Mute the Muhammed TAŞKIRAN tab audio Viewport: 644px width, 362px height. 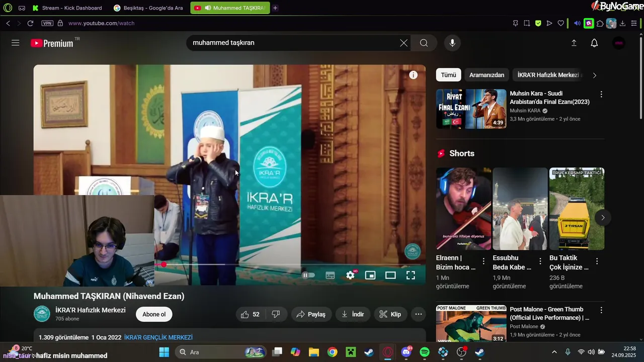[x=207, y=8]
